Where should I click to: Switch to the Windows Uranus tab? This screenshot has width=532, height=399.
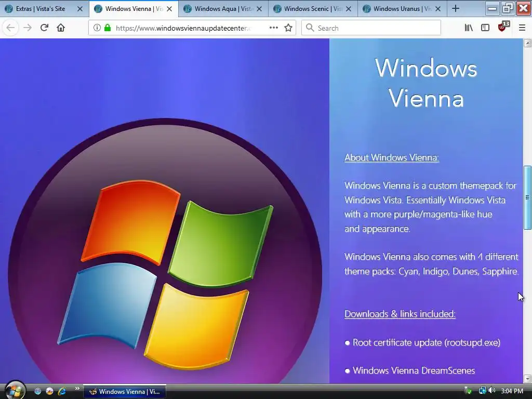pyautogui.click(x=397, y=9)
